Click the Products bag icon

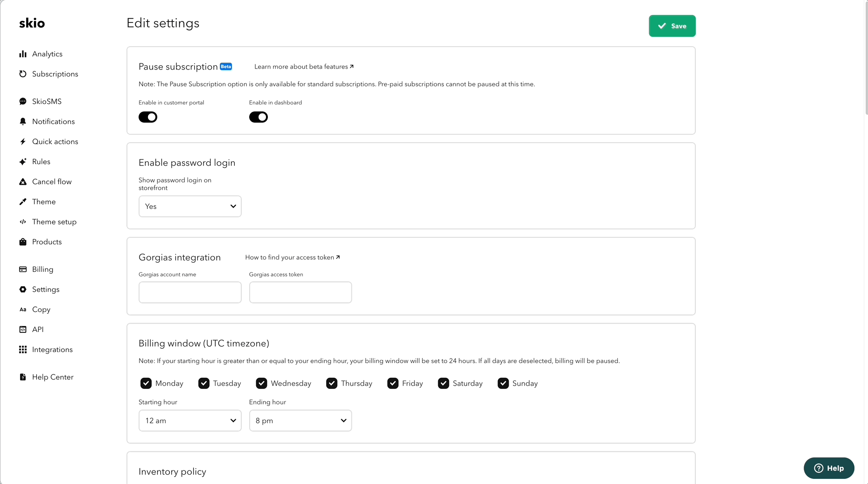(x=23, y=242)
